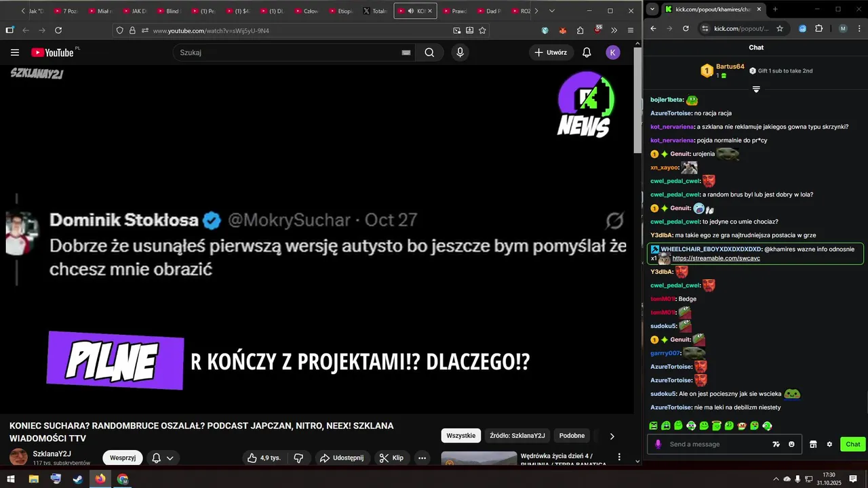Click the Udostępnij share button
This screenshot has width=868, height=488.
click(342, 458)
